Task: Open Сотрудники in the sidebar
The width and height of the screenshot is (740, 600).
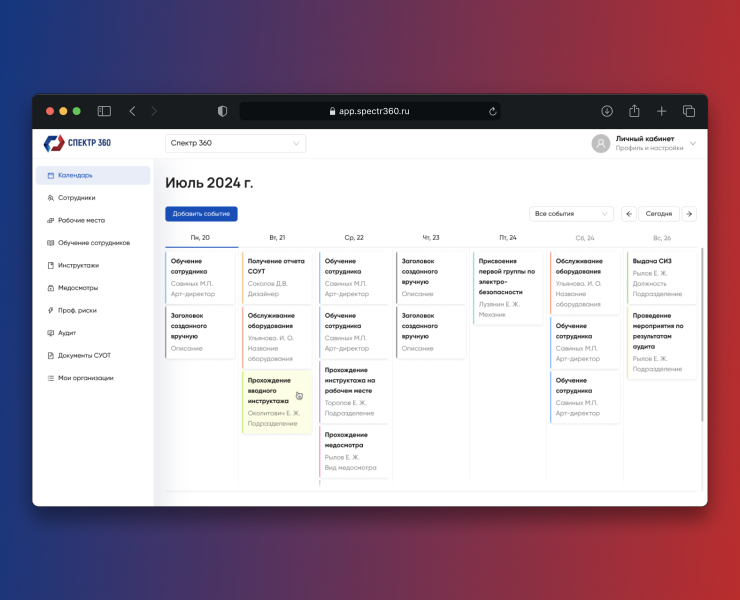Action: (x=93, y=198)
